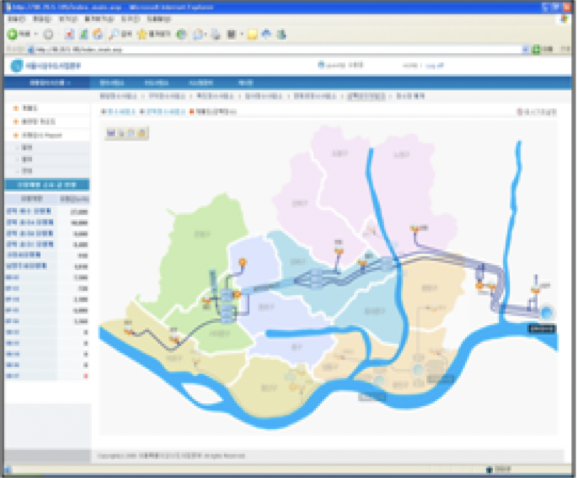
Task: Click the printer icon in browser toolbar
Action: click(216, 35)
